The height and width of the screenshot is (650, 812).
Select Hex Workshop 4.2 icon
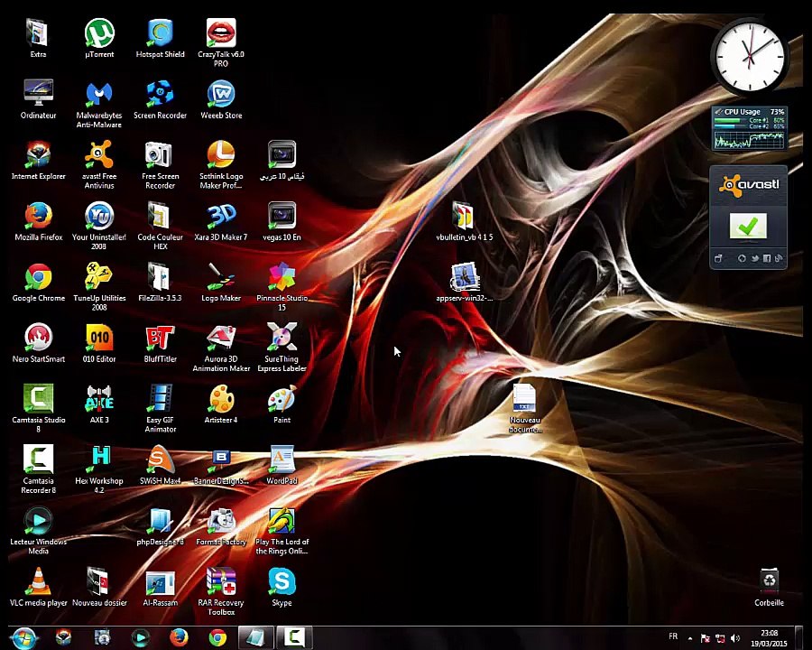pos(99,469)
